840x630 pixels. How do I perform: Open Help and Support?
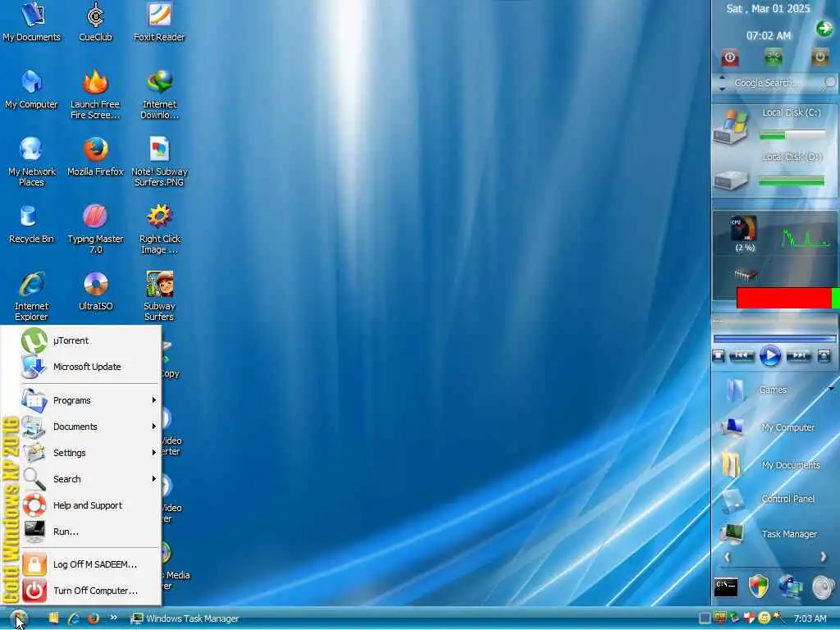[90, 505]
